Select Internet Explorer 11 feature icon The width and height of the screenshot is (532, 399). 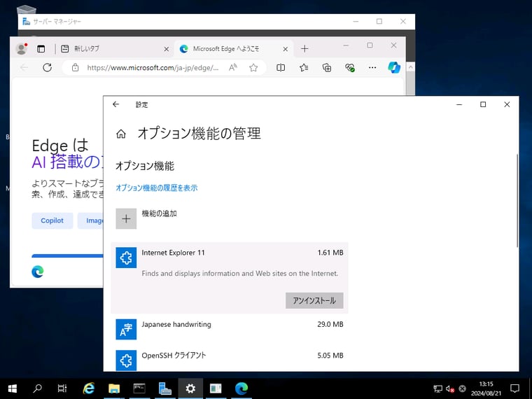click(x=126, y=258)
